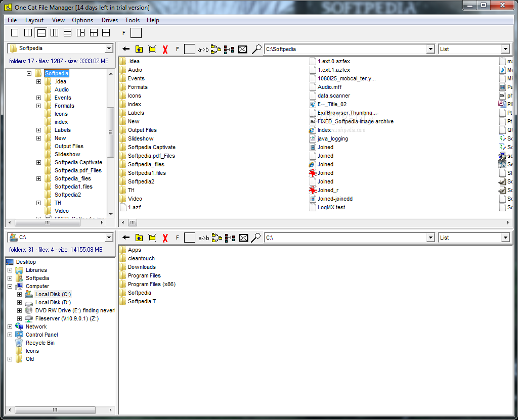Image resolution: width=518 pixels, height=420 pixels.
Task: Select the Program Files (x86) folder
Action: (152, 284)
